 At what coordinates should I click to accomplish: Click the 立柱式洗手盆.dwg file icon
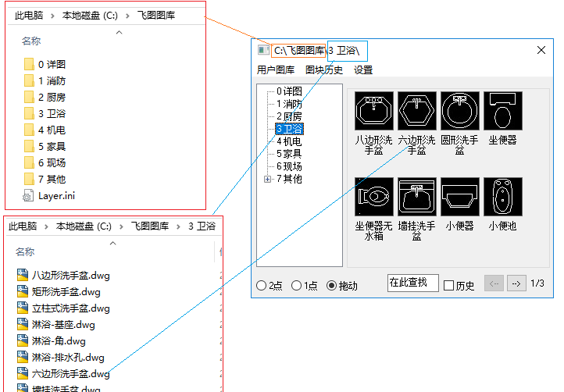(23, 308)
